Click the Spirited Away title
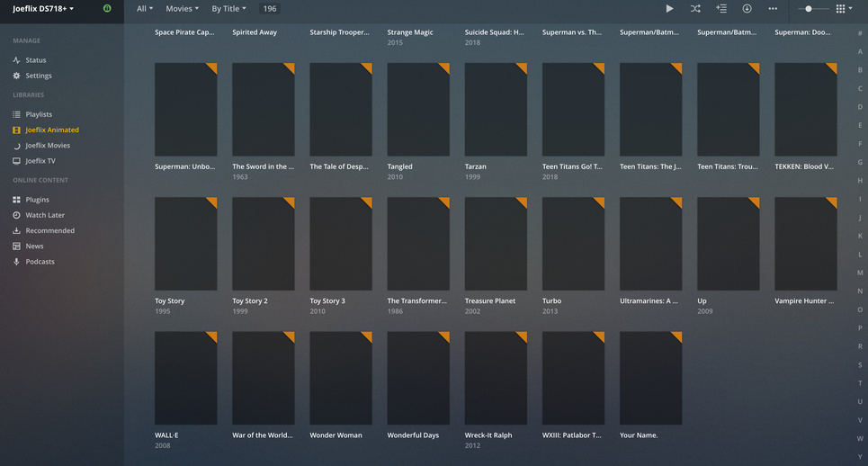The height and width of the screenshot is (466, 868). 254,32
